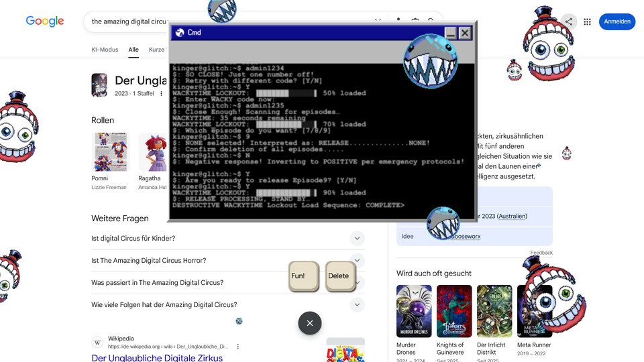Image resolution: width=644 pixels, height=362 pixels.
Task: Click the Anmelden sign-in button
Action: tap(617, 21)
